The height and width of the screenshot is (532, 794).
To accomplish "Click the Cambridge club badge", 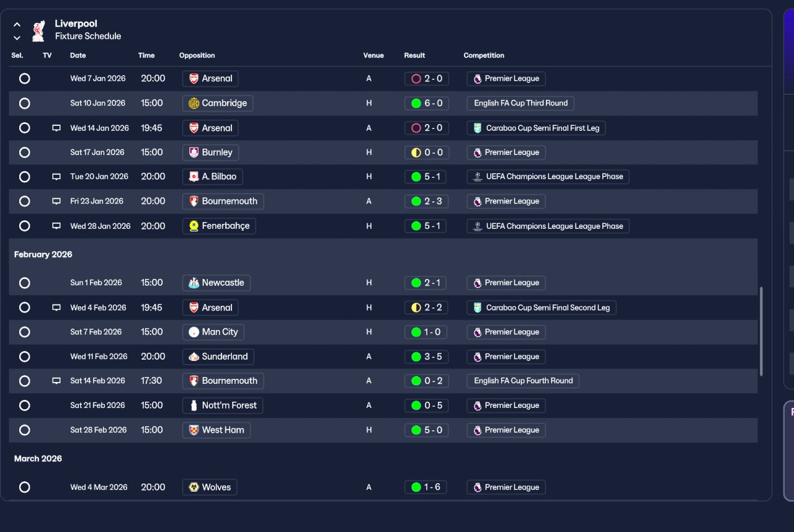I will (194, 103).
